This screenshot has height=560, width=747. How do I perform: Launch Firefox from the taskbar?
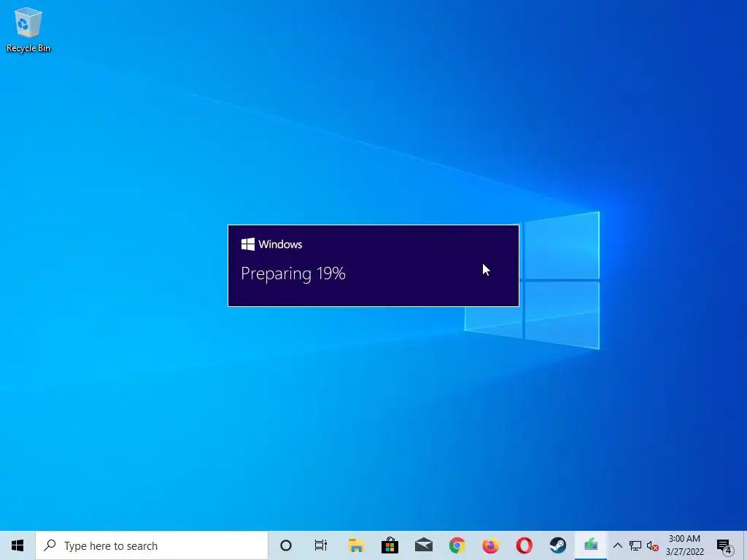click(491, 545)
